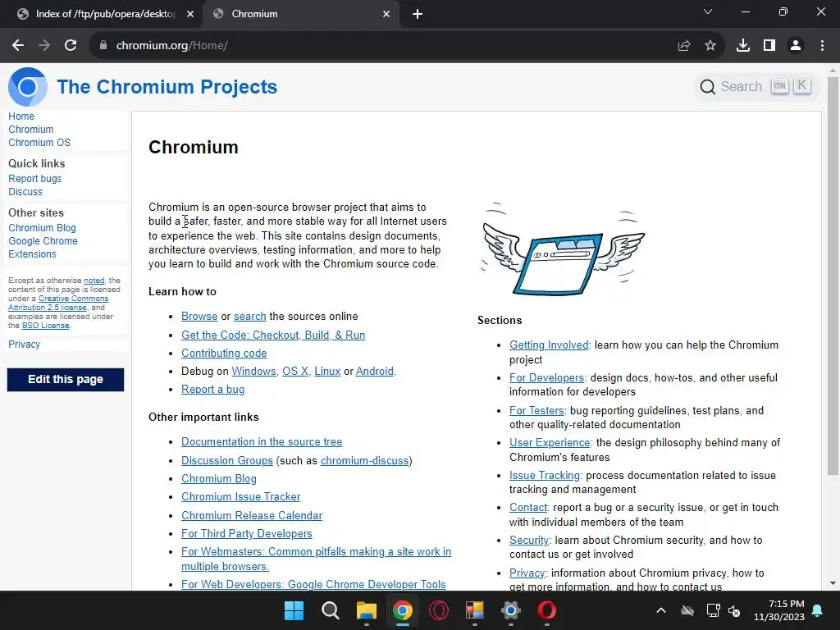The width and height of the screenshot is (840, 630).
Task: Select the Chromium browser tab
Action: point(300,15)
